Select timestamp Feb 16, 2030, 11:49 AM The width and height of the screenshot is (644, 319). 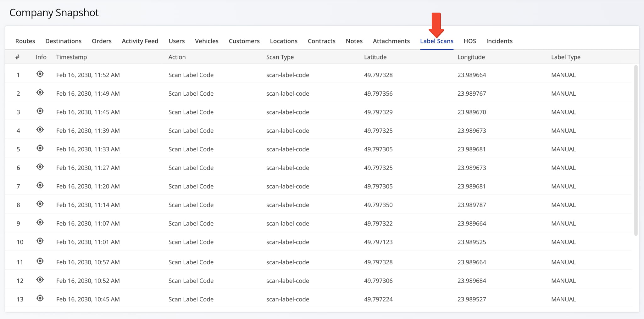(x=88, y=93)
